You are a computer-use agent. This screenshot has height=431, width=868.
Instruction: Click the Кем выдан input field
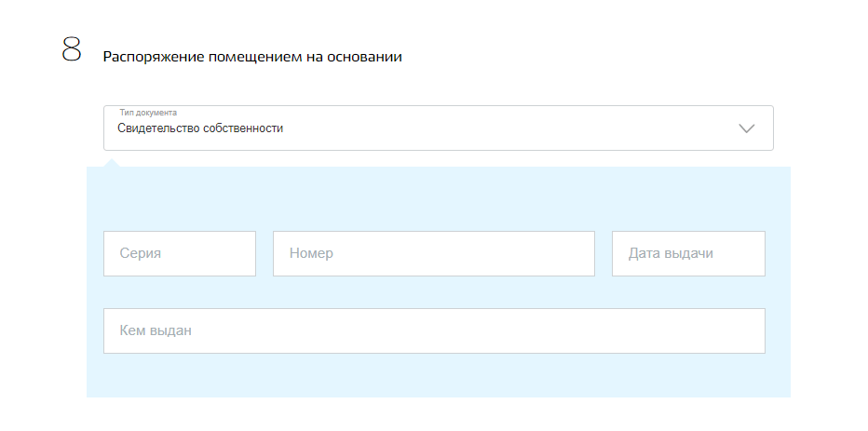435,330
